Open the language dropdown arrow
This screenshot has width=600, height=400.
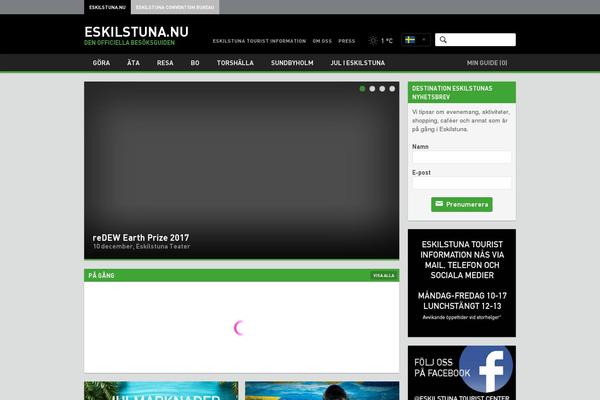pos(424,39)
